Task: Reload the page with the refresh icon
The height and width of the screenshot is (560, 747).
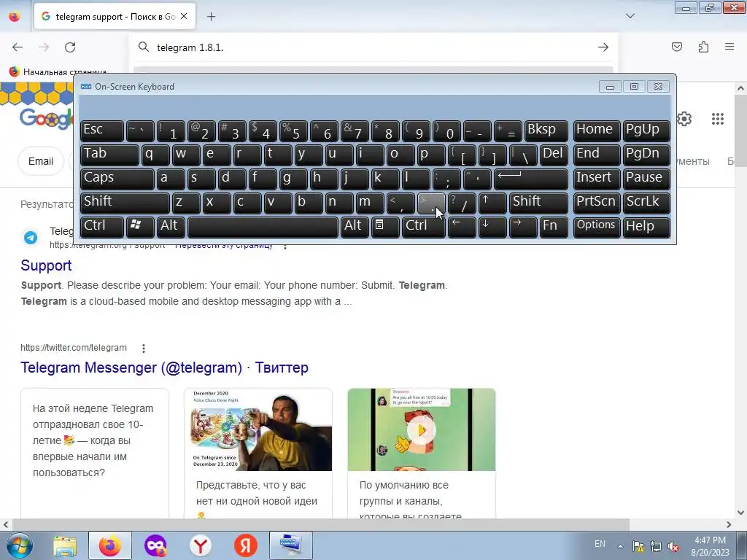Action: [70, 47]
